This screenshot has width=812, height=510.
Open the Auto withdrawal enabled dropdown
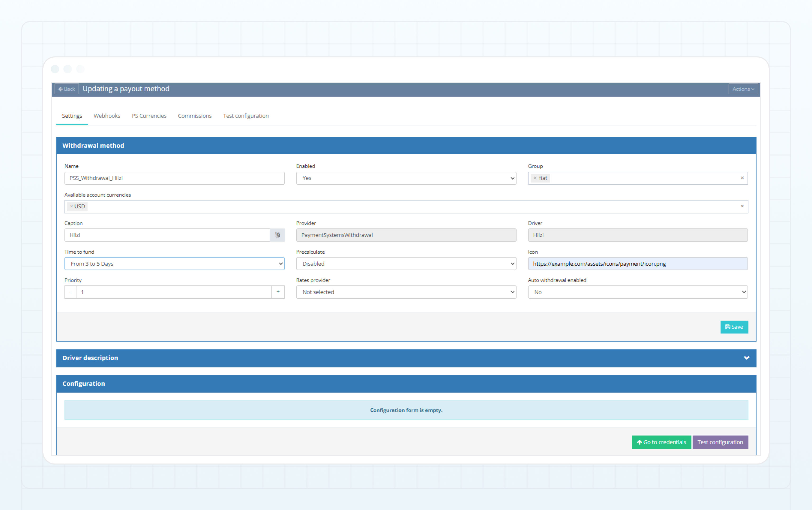pyautogui.click(x=638, y=292)
